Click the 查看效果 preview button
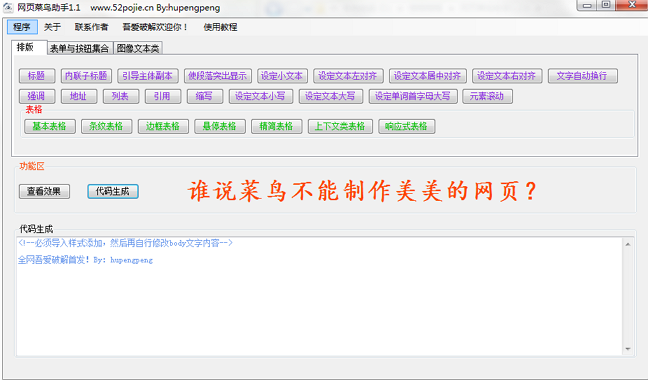Screen dimensions: 648x380 coord(44,191)
